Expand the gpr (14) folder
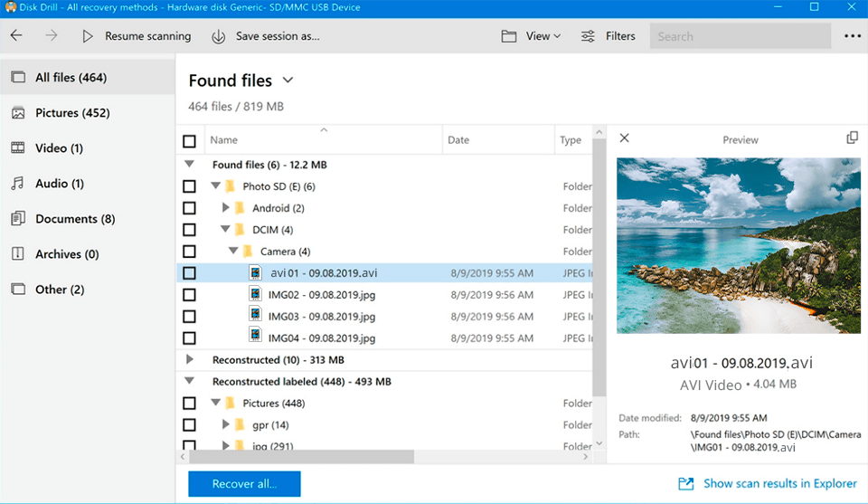 pos(225,423)
